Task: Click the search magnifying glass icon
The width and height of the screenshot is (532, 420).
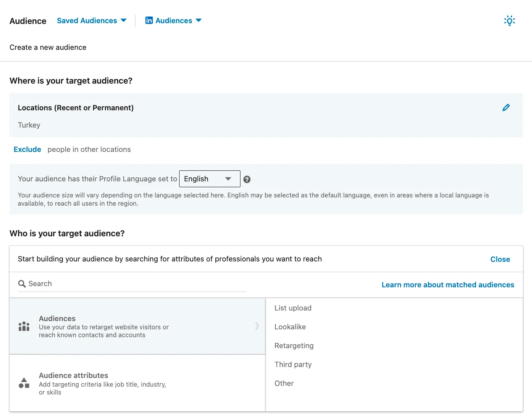Action: (22, 284)
